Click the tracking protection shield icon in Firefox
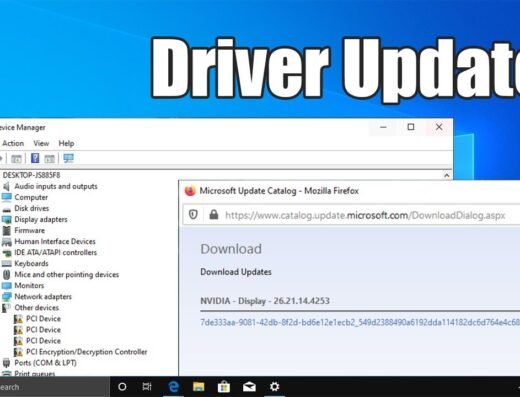This screenshot has width=520, height=397. [193, 215]
